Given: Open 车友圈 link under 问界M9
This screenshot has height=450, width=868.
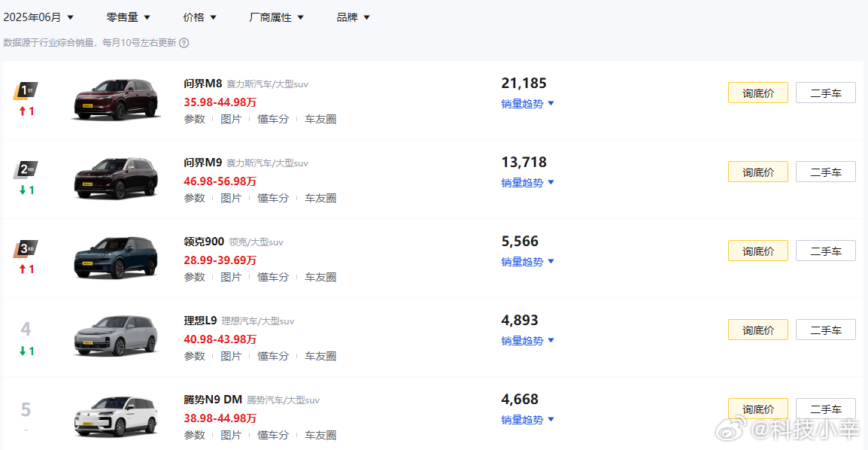Looking at the screenshot, I should (320, 198).
